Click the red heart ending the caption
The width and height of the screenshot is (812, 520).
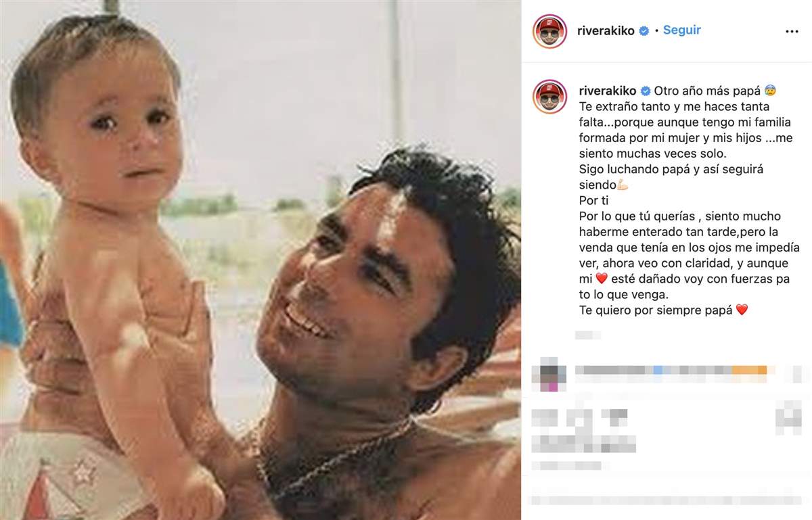point(742,310)
